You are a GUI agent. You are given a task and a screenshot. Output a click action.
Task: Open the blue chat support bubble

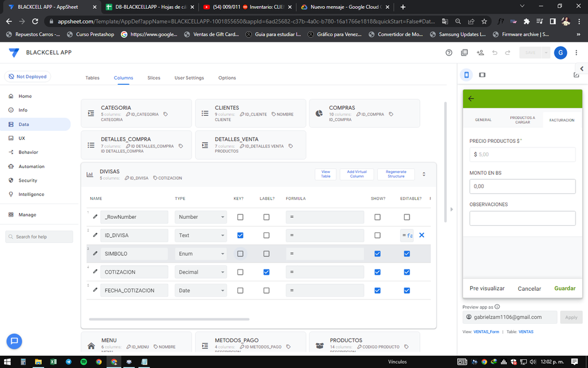[x=14, y=341]
